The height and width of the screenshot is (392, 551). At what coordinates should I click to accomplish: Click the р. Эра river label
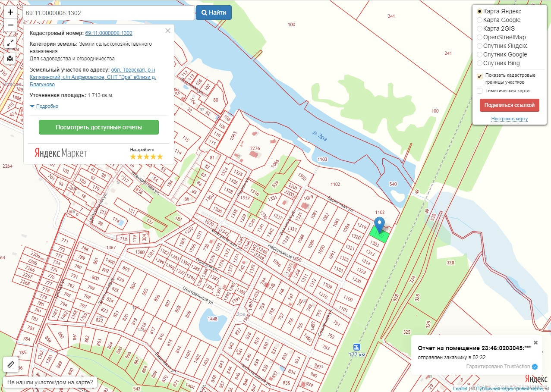click(x=320, y=135)
